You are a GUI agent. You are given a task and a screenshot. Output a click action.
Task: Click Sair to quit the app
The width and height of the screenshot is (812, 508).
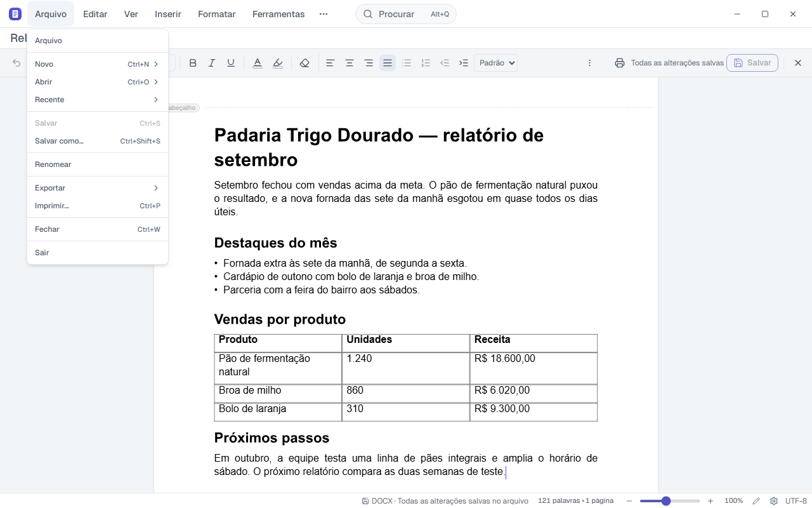pyautogui.click(x=97, y=253)
